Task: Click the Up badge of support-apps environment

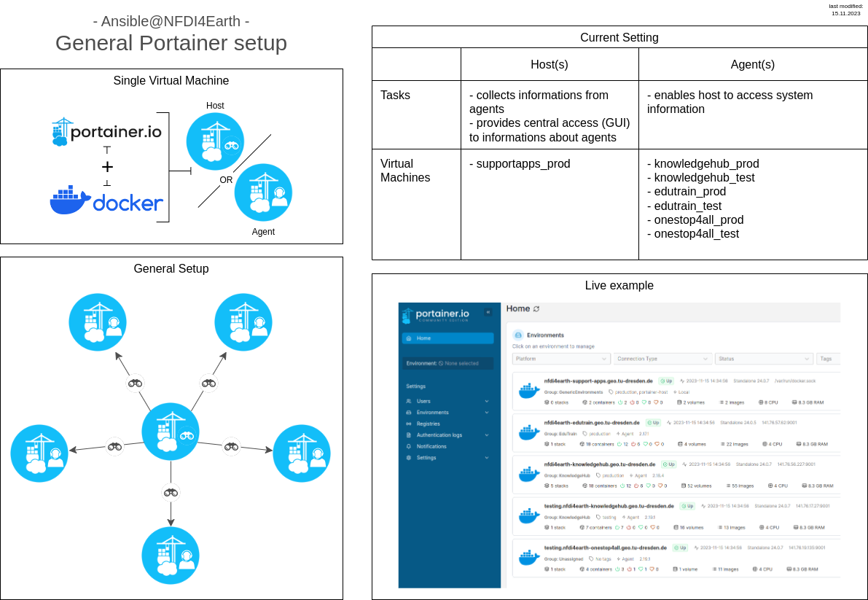Action: pos(667,381)
